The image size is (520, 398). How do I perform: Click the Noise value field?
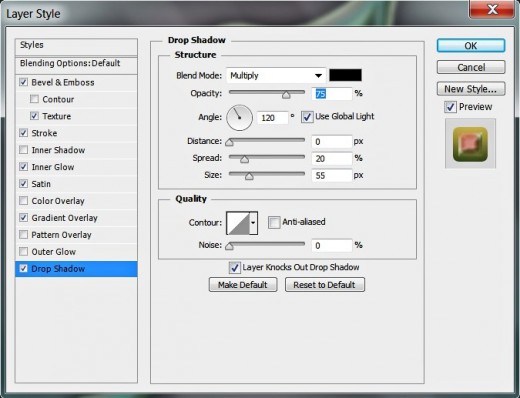332,246
